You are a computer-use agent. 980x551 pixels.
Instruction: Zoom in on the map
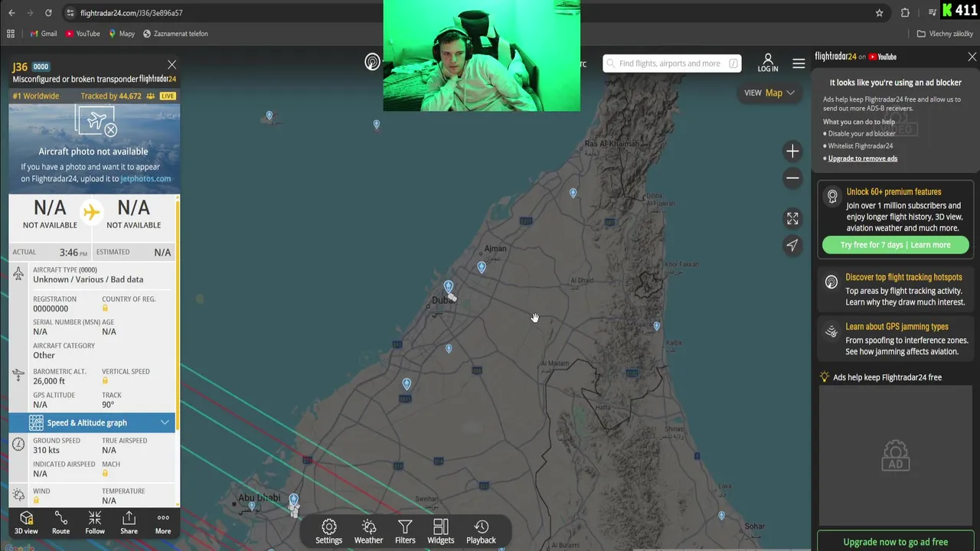[x=792, y=151]
